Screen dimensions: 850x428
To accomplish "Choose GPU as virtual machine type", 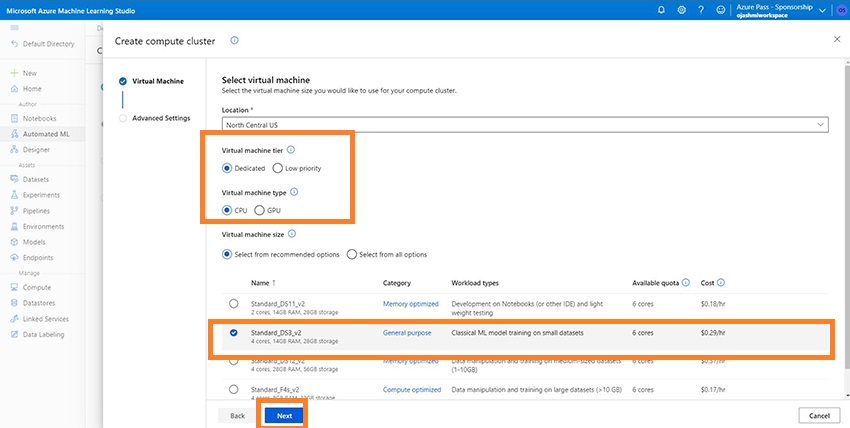I will [260, 210].
